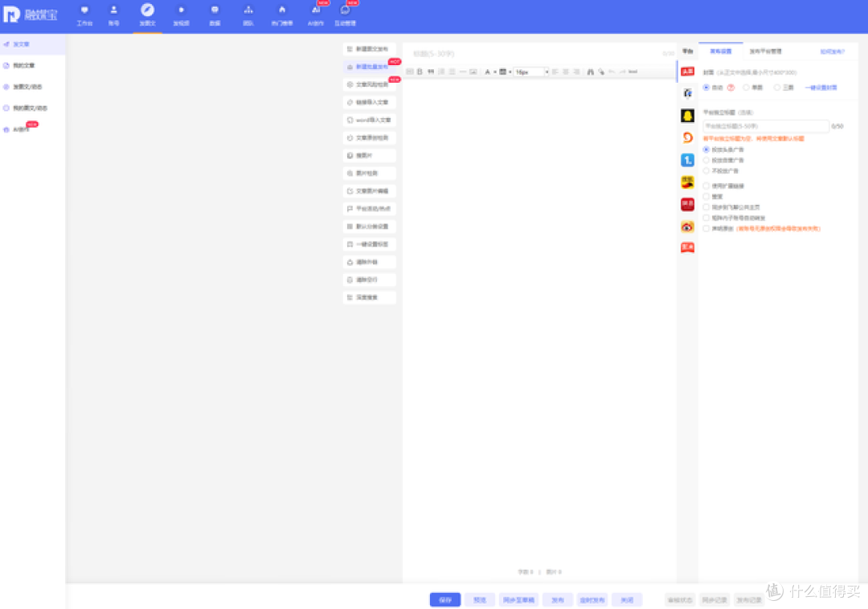This screenshot has width=868, height=609.
Task: Select the 自动 cover radio button
Action: pyautogui.click(x=706, y=88)
